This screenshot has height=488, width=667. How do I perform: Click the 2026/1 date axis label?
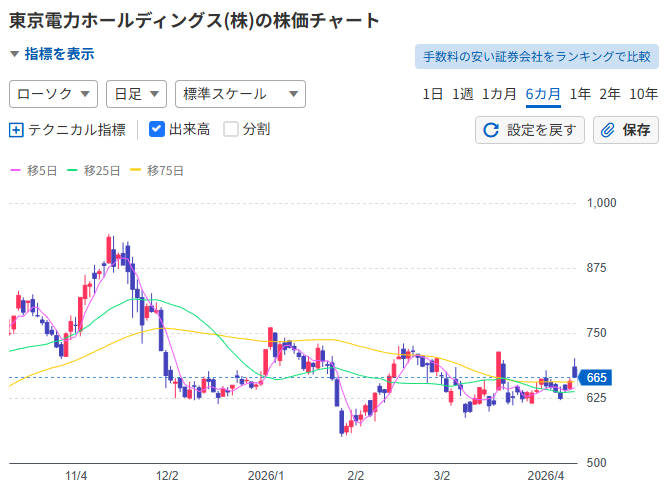(266, 476)
